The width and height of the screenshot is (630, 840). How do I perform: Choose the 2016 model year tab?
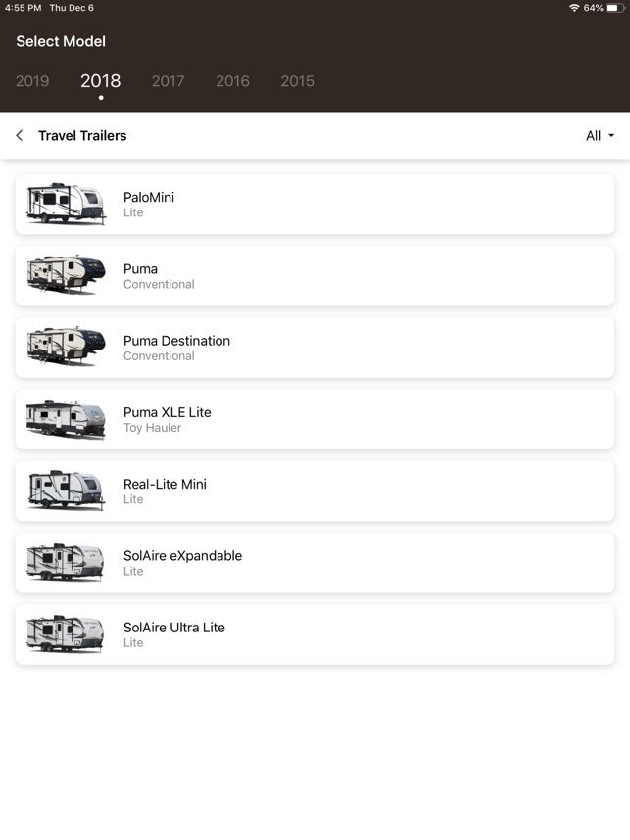click(232, 81)
